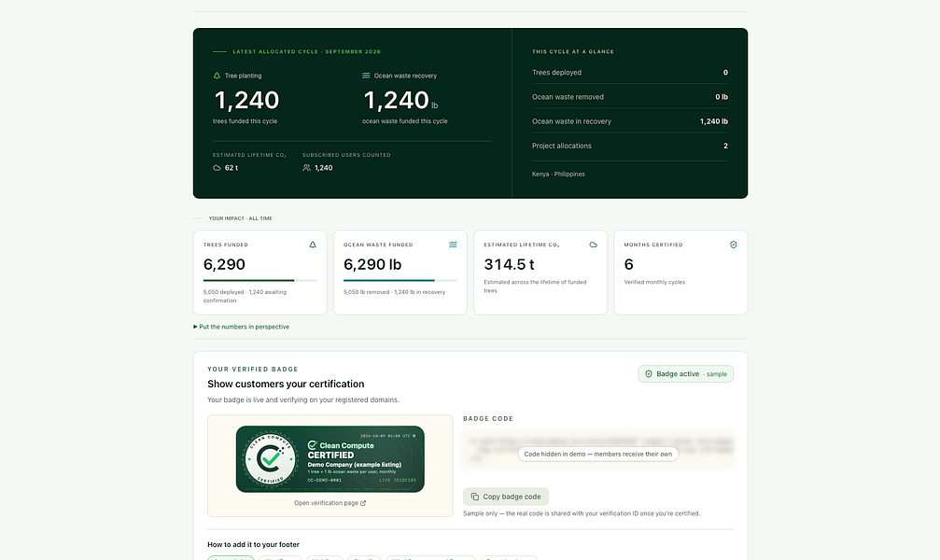Viewport: 940px width, 560px height.
Task: Click the users icon beside subscribed count
Action: [x=306, y=168]
